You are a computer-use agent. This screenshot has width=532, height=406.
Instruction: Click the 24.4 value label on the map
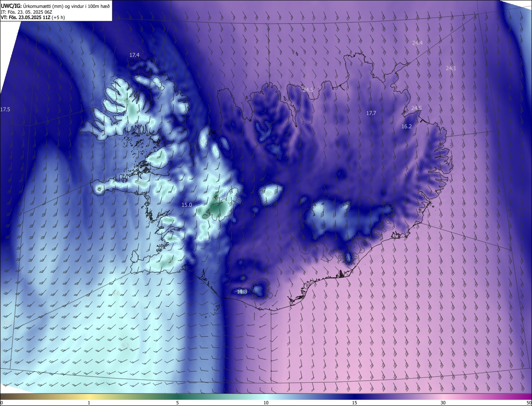[x=417, y=43]
